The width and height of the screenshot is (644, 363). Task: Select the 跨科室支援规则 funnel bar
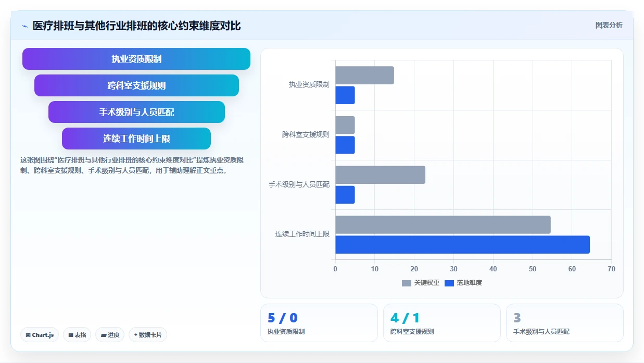pyautogui.click(x=136, y=85)
